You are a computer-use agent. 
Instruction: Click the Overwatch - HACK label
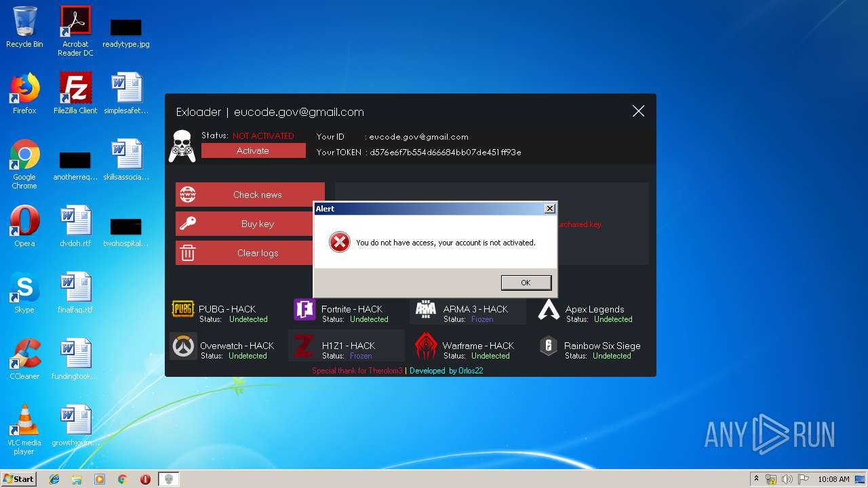pyautogui.click(x=237, y=346)
